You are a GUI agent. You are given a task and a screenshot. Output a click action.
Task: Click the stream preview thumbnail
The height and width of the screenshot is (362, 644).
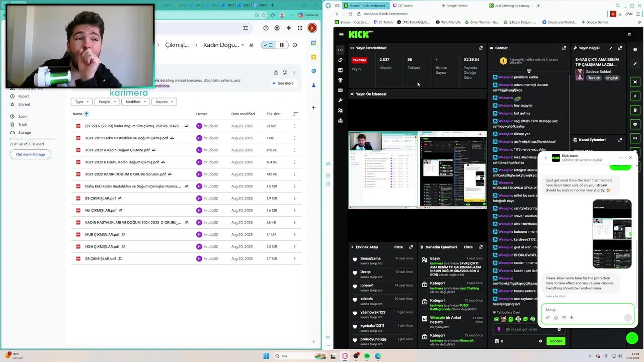[418, 169]
